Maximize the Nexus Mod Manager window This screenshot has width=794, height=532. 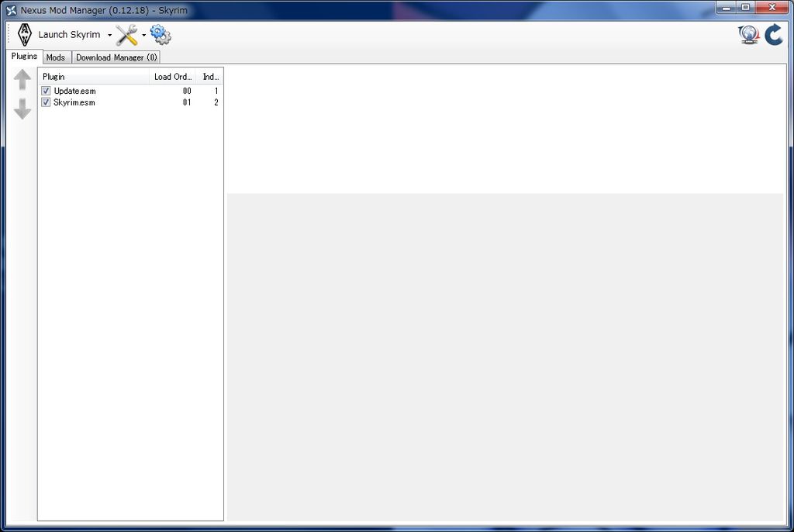[746, 8]
